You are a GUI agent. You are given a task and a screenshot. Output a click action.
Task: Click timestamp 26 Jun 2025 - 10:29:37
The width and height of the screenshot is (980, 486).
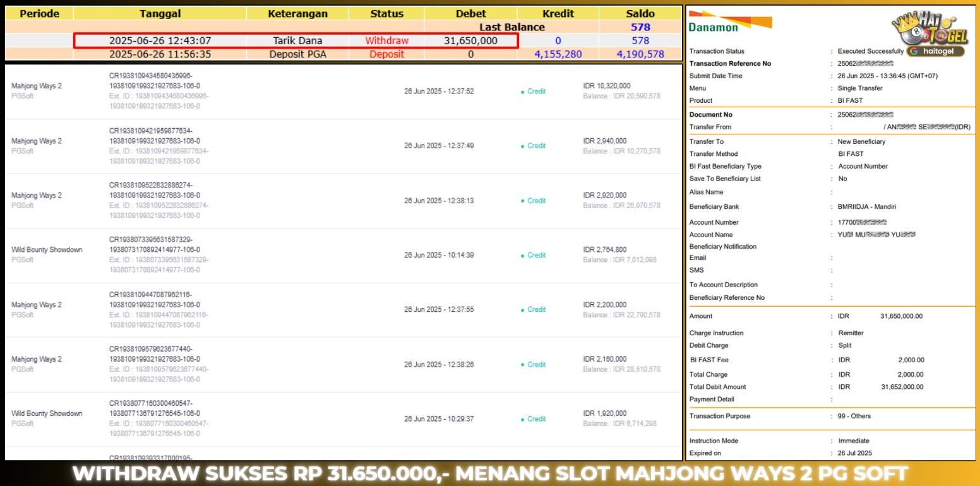point(439,418)
